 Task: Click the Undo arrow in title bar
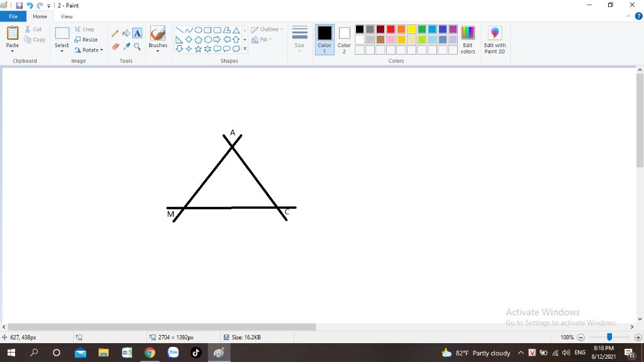pos(30,5)
